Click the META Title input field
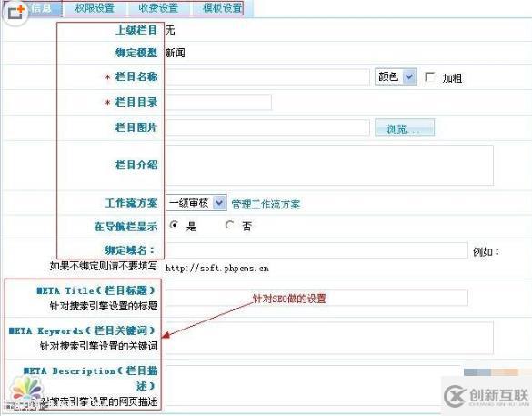Viewport: 532px width, 416px height. 316,298
